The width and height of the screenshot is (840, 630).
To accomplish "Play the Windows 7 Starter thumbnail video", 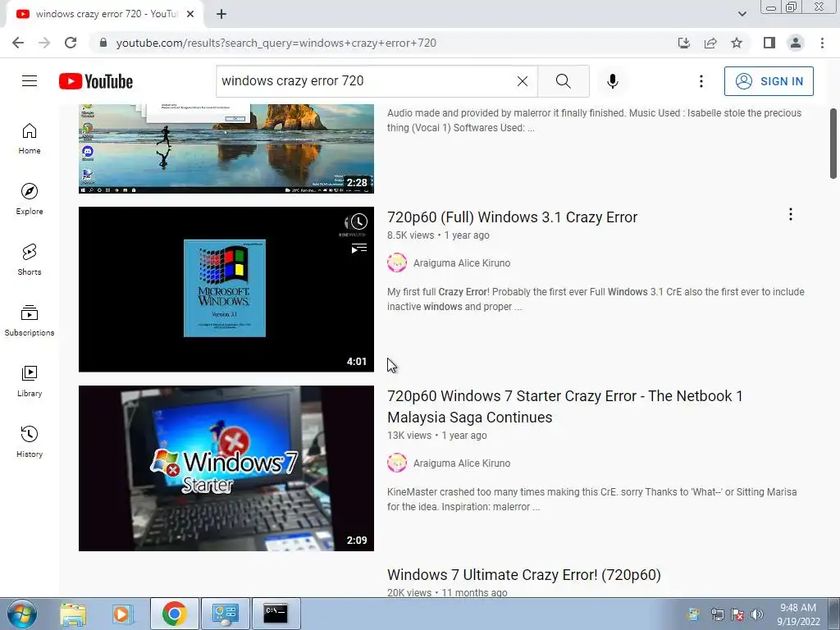I will pyautogui.click(x=226, y=468).
